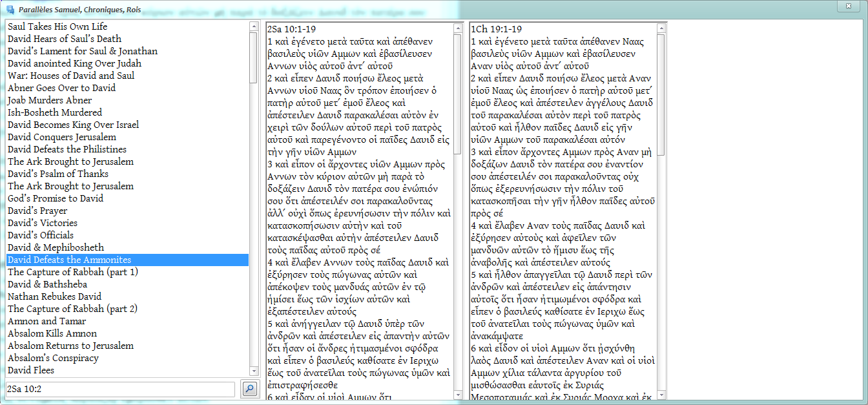Select The Ark Brought to Jerusalem below David's Psalm

[x=127, y=186]
